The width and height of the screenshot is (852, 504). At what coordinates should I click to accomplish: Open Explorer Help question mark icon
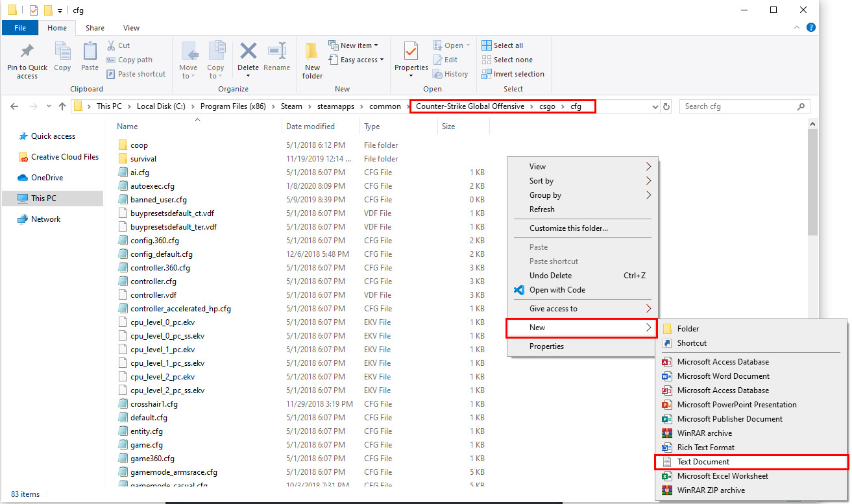811,28
